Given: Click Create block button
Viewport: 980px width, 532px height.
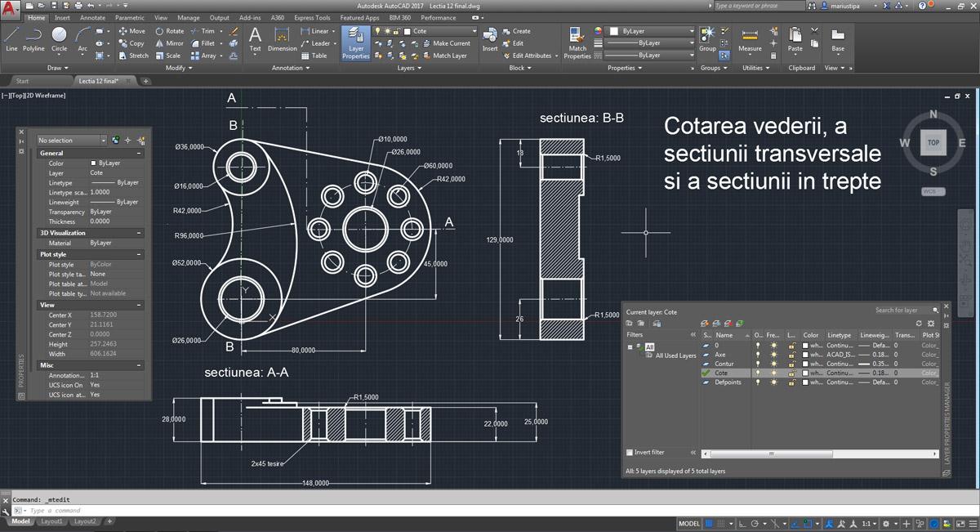Looking at the screenshot, I should (x=516, y=31).
